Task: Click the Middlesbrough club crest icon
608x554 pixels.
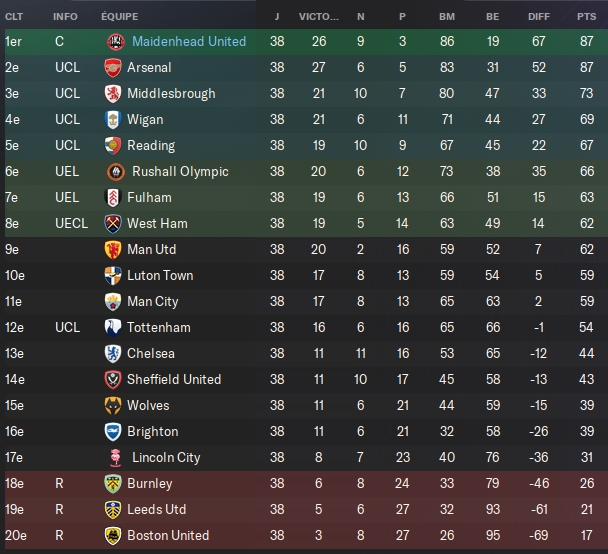Action: coord(113,93)
